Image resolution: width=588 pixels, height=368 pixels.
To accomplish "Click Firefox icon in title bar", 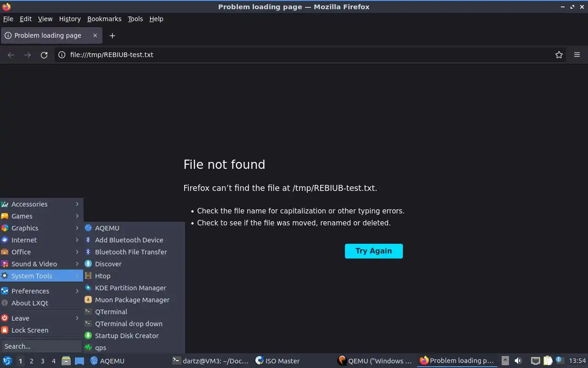I will tap(6, 7).
